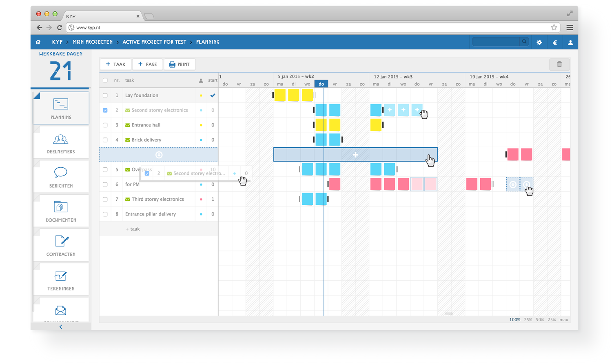
Task: Navigate to Mijn Projecten breadcrumb
Action: (93, 42)
